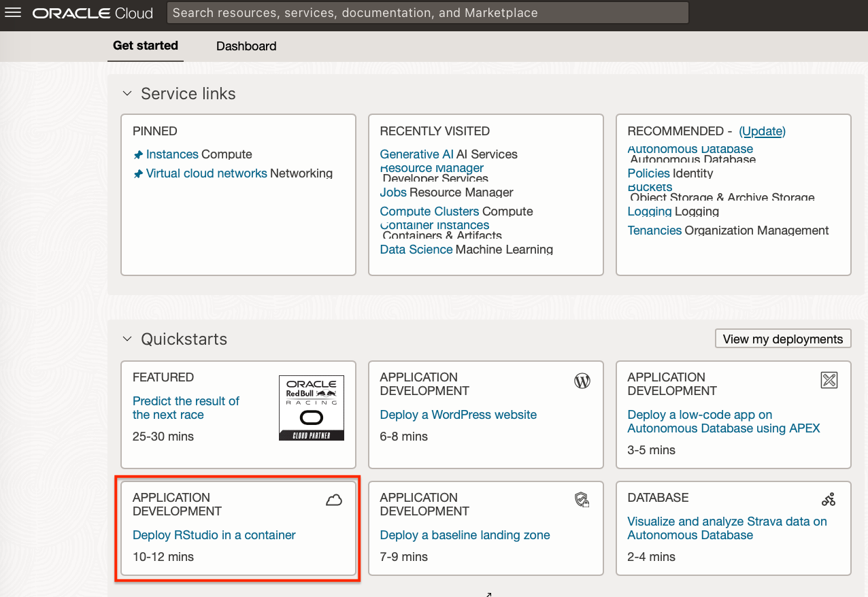Open Deploy a low-code app using APEX

pyautogui.click(x=724, y=422)
